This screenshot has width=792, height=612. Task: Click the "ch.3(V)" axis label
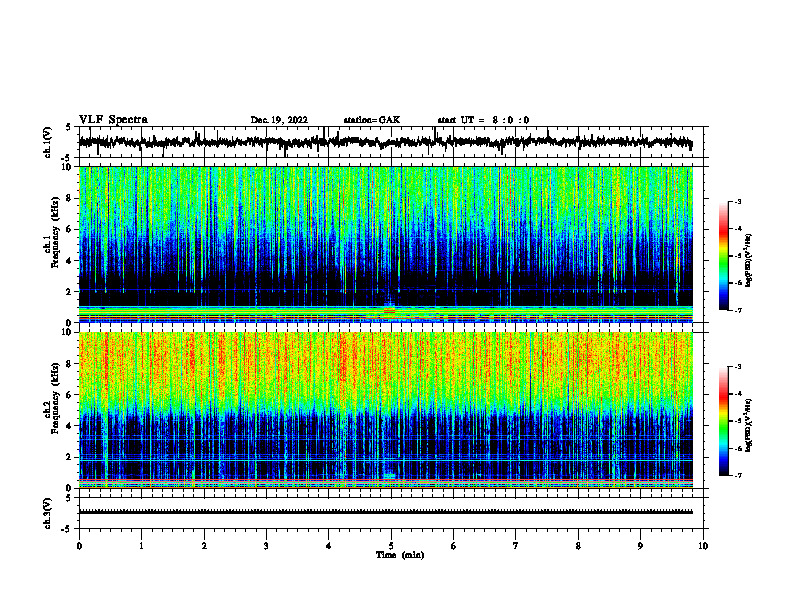tap(48, 513)
